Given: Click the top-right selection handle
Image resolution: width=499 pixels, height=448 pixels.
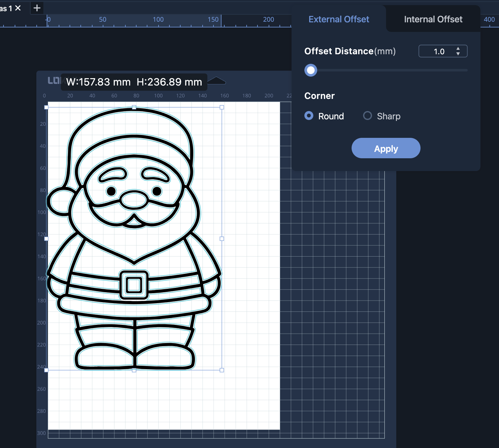Looking at the screenshot, I should click(222, 108).
